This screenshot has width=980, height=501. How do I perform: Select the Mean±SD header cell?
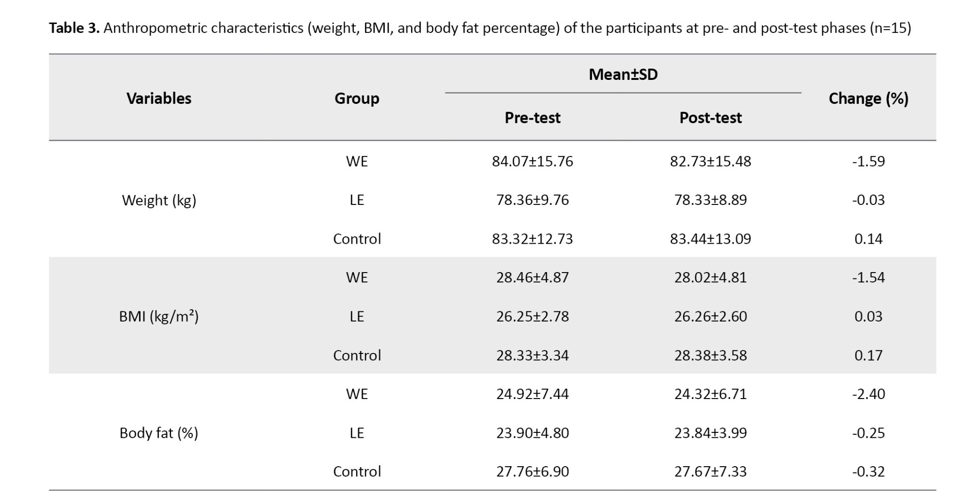623,74
